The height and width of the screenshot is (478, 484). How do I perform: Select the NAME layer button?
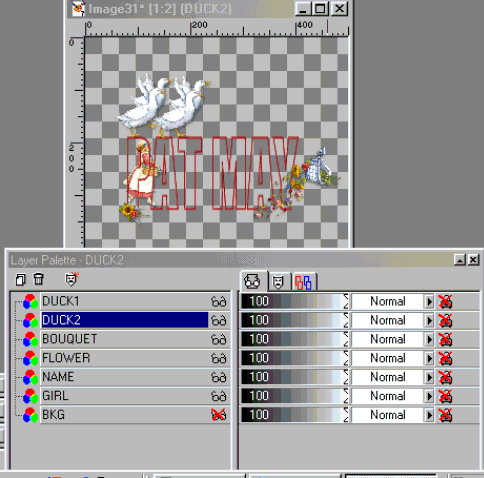tap(125, 377)
